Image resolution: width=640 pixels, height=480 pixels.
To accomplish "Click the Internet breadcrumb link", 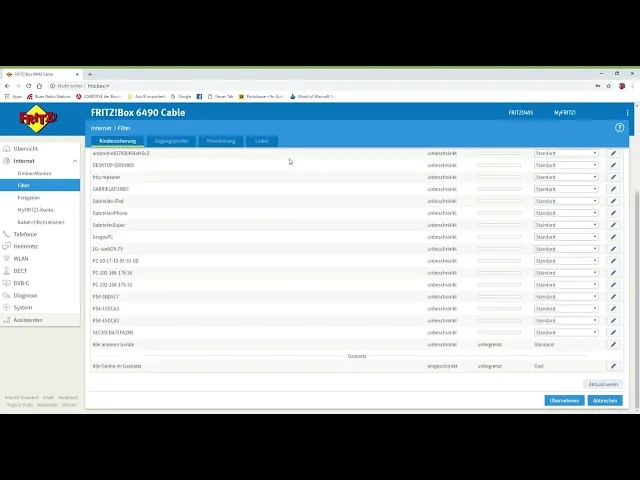I will pyautogui.click(x=101, y=128).
